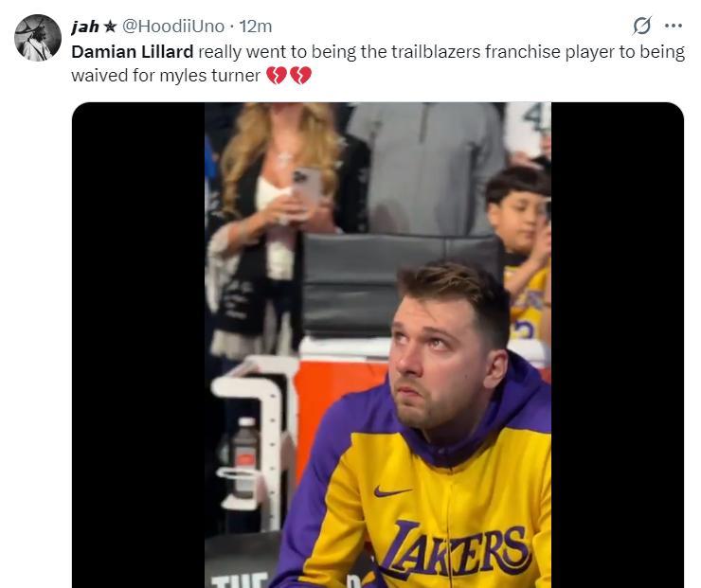
Task: Click the second broken heart emoji
Action: [x=300, y=76]
